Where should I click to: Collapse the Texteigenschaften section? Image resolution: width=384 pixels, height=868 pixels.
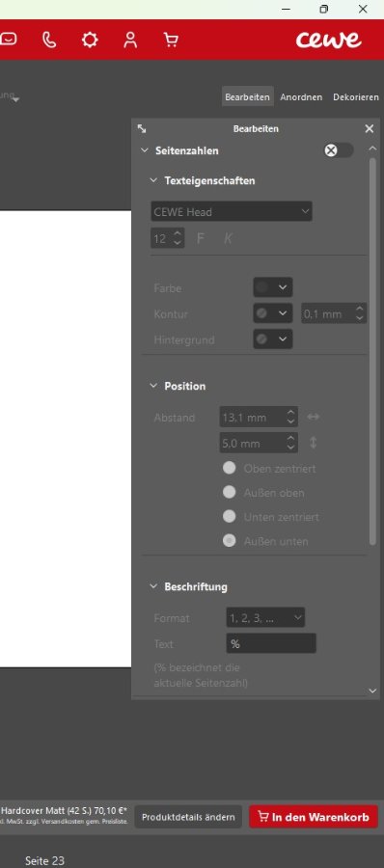pos(153,180)
